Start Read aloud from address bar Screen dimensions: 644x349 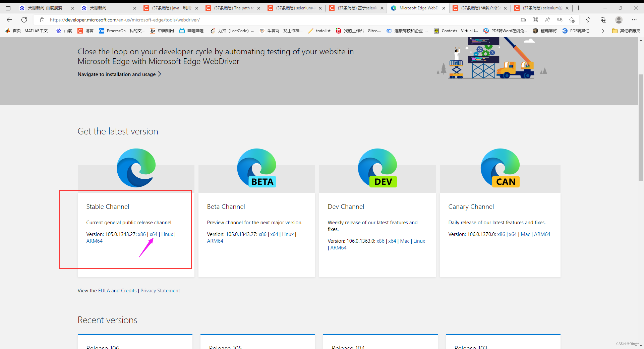547,20
